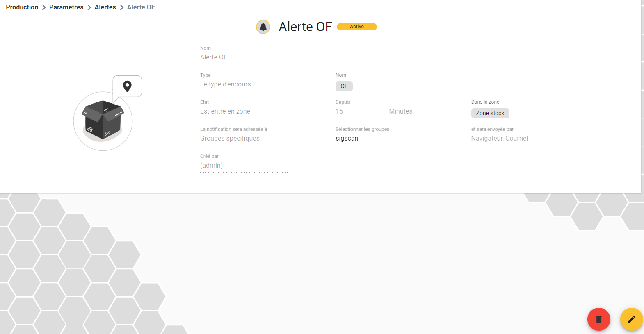Click the Zone stock chip
Image resolution: width=644 pixels, height=334 pixels.
click(x=490, y=113)
